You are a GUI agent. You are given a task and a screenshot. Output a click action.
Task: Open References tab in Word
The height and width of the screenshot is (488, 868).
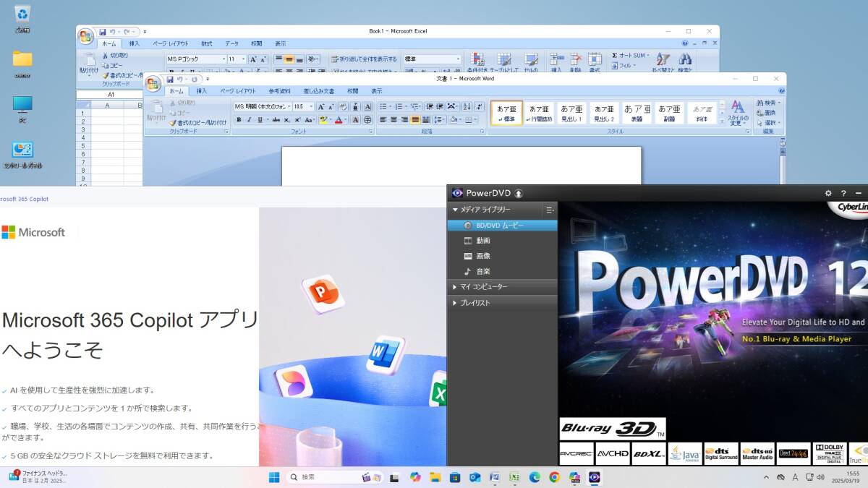(279, 91)
